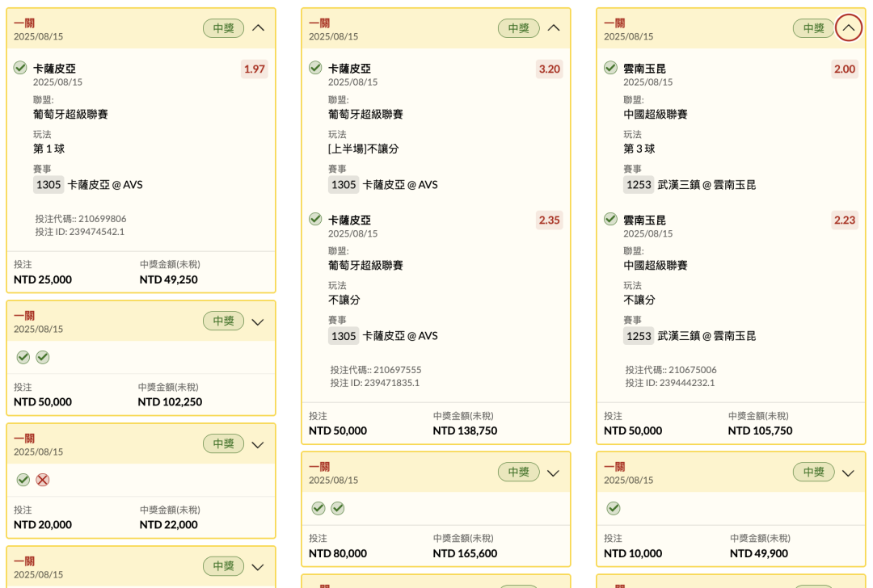Click green check beside 卡薩皮亞 odds 2.35
Screen dimensions: 873x588
pos(315,219)
